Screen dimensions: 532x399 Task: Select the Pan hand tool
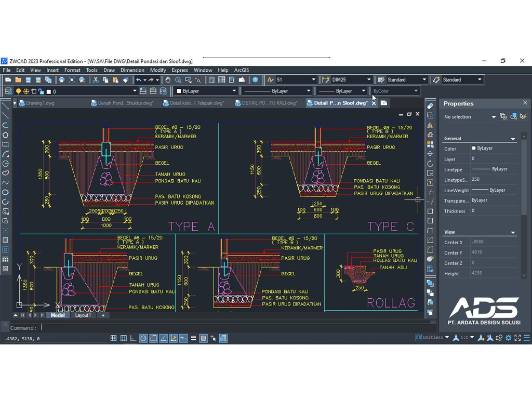tap(168, 80)
